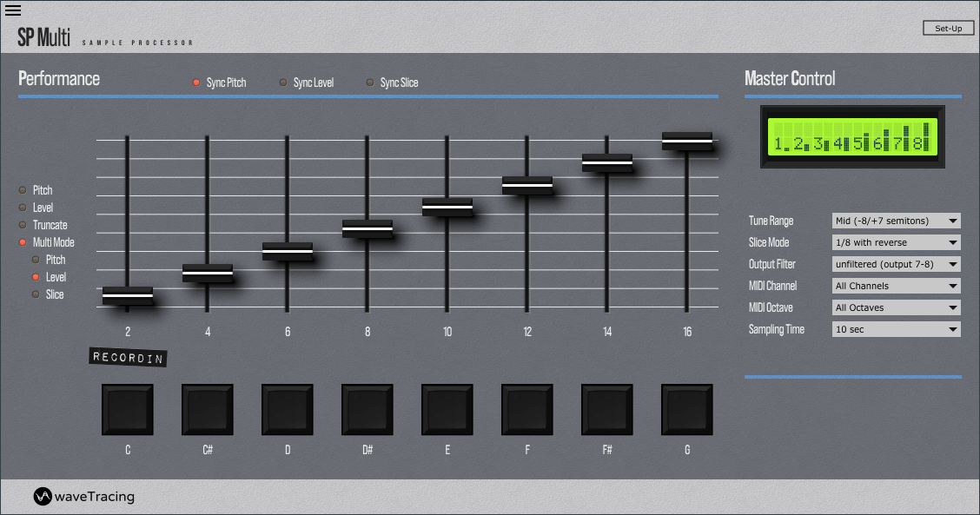Viewport: 980px width, 515px height.
Task: Click the Set-Up button
Action: coord(948,29)
